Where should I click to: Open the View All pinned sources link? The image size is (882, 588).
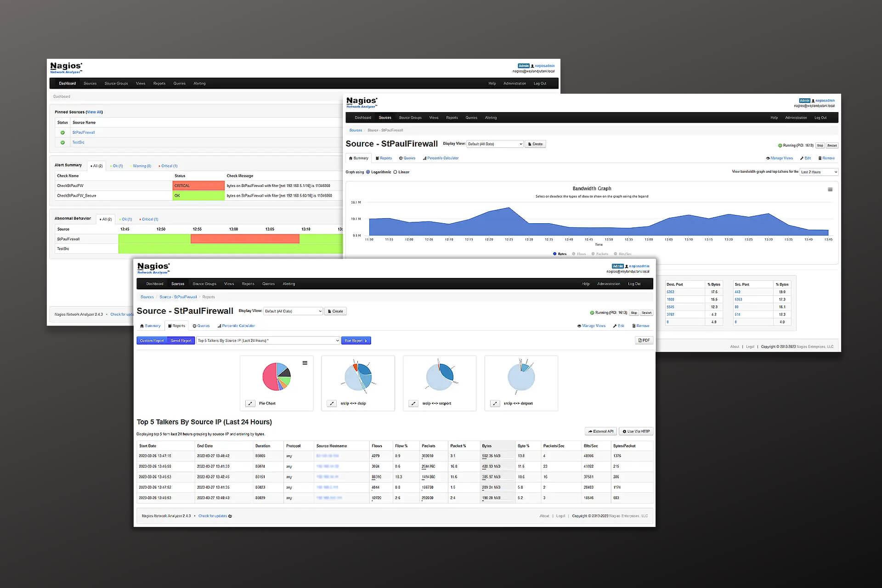pyautogui.click(x=94, y=112)
